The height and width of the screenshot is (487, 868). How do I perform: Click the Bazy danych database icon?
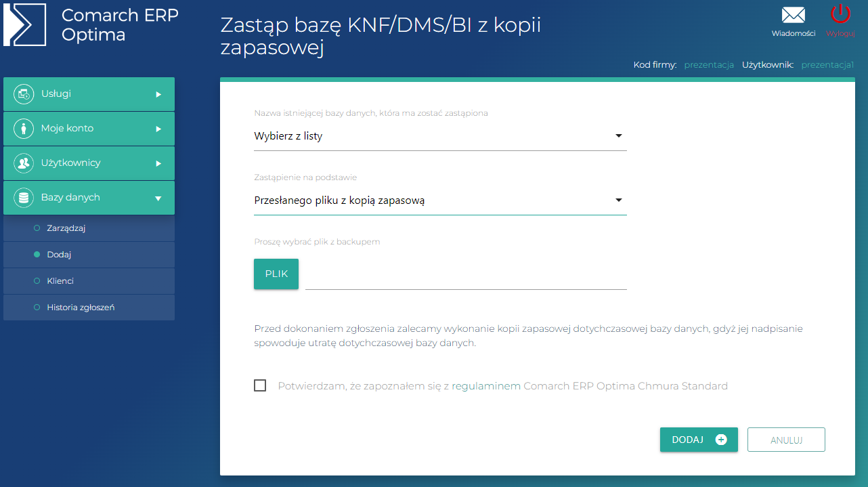click(24, 198)
